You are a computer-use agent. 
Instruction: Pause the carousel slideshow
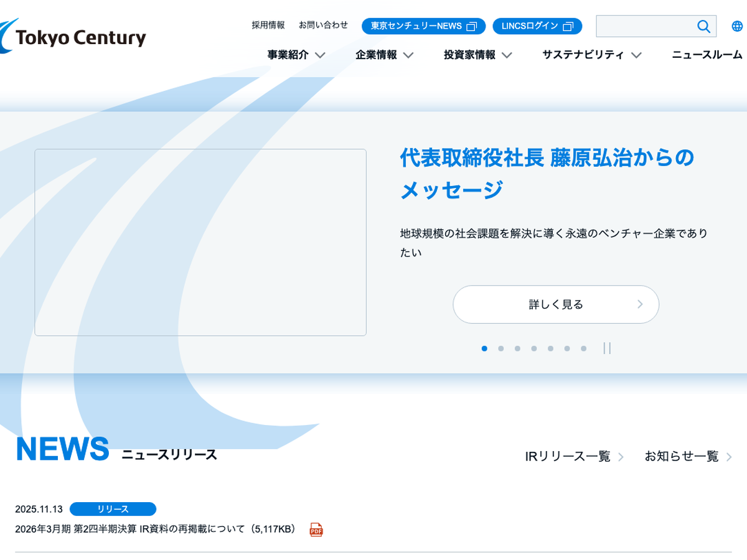607,348
